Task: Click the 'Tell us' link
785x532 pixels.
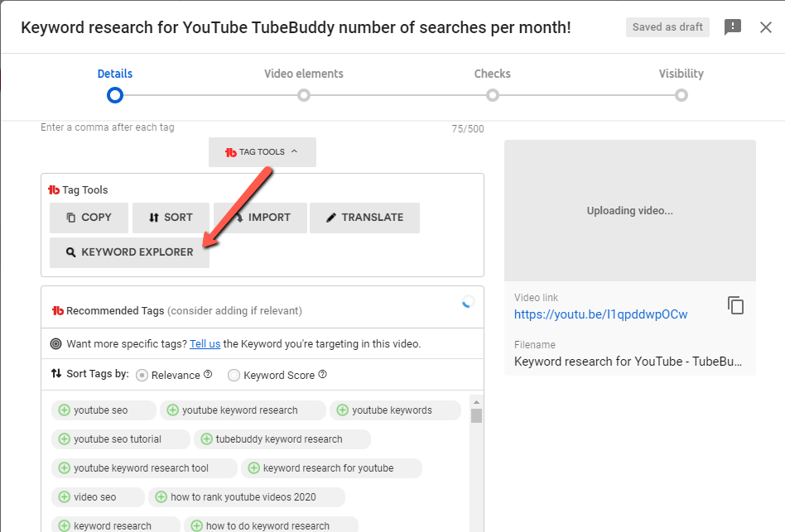Action: click(205, 343)
